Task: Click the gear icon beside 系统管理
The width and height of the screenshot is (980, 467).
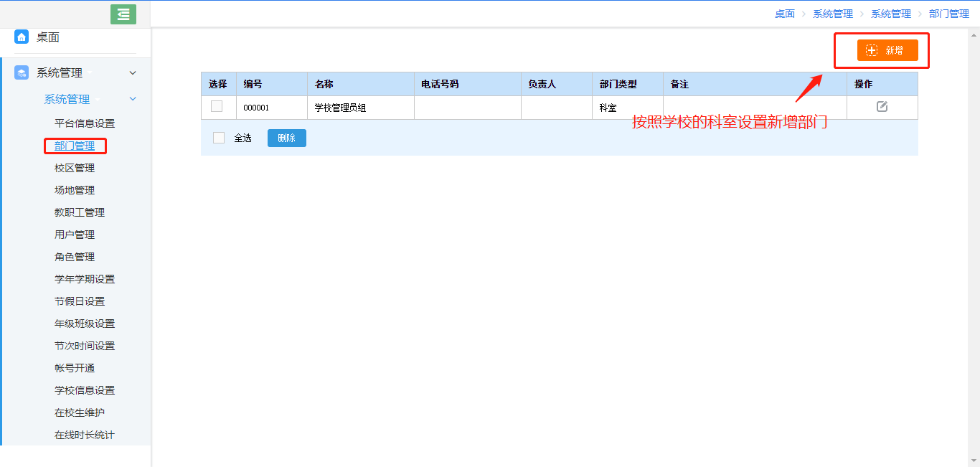Action: coord(20,72)
